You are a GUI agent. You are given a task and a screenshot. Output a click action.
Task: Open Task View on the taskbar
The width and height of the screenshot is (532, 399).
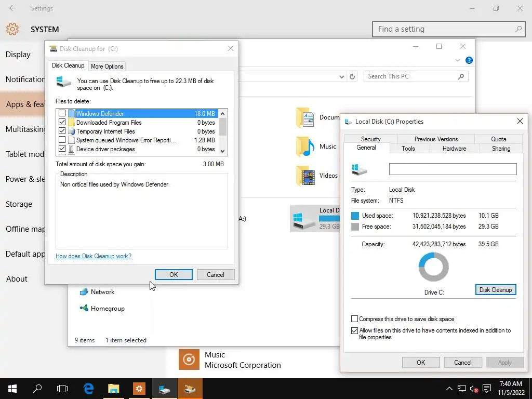(62, 389)
